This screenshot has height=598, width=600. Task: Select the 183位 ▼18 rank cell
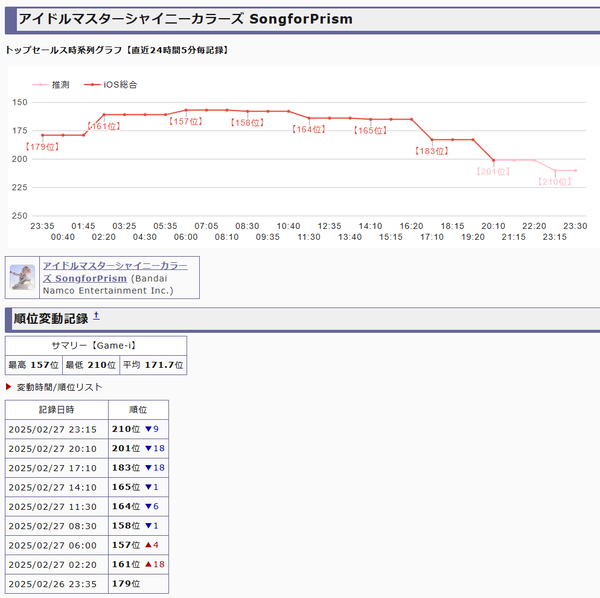click(x=139, y=468)
